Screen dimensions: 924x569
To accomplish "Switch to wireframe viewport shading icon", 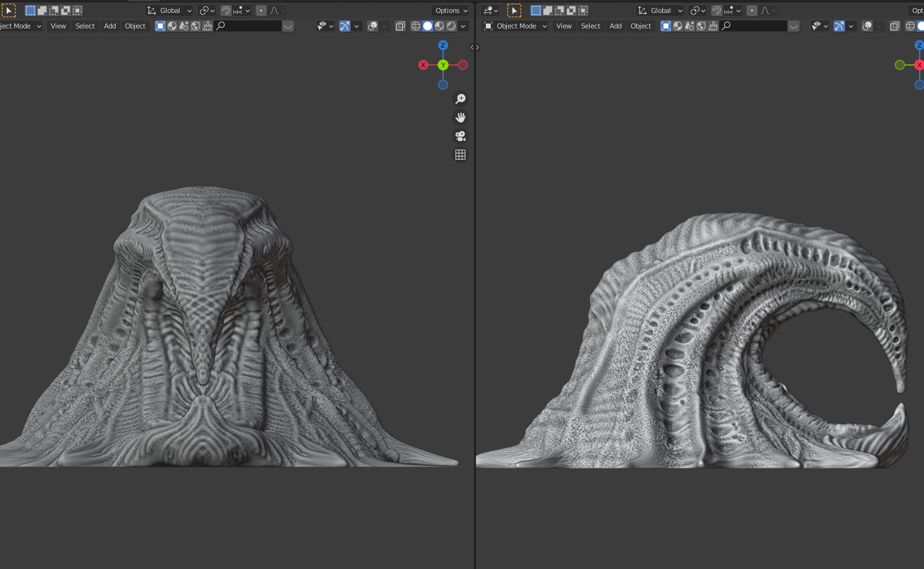I will click(415, 26).
